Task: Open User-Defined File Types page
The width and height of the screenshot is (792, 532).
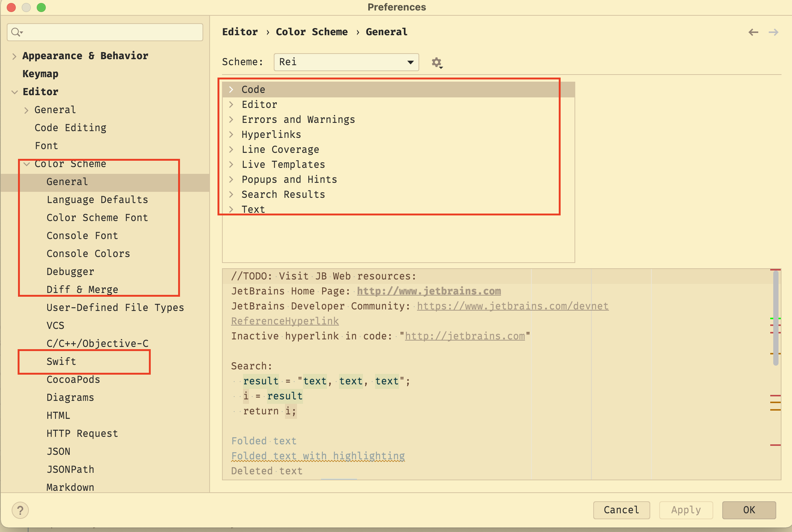Action: [115, 308]
